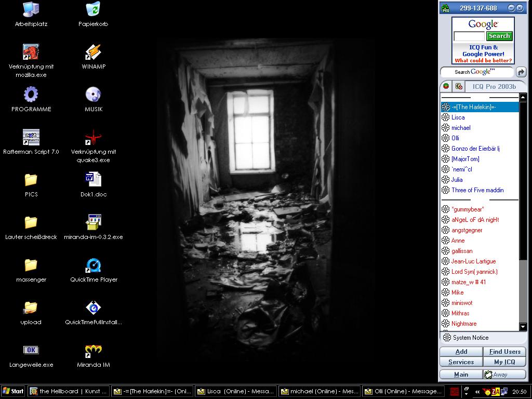Open the WINAMP desktop shortcut
Screen dimensions: 532x399
click(x=93, y=52)
